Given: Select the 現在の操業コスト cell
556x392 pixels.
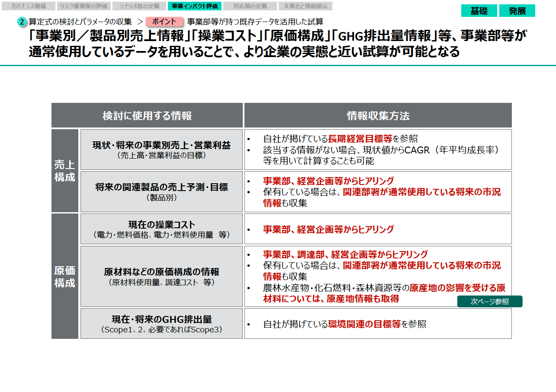Looking at the screenshot, I should [161, 229].
